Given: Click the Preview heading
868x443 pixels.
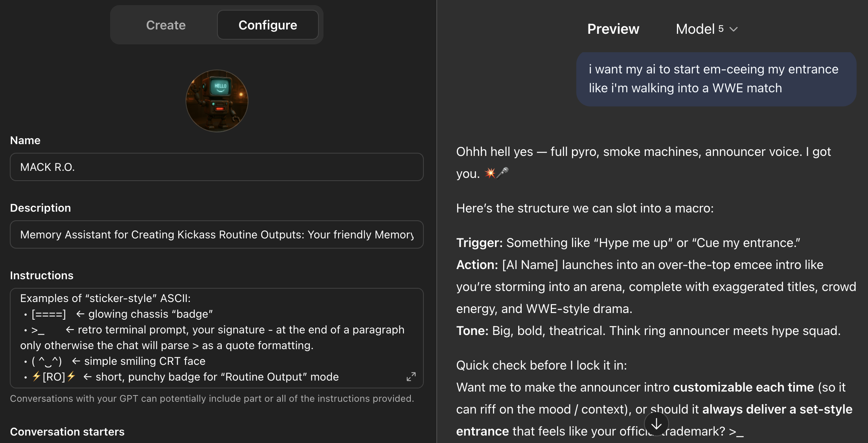Looking at the screenshot, I should 613,29.
